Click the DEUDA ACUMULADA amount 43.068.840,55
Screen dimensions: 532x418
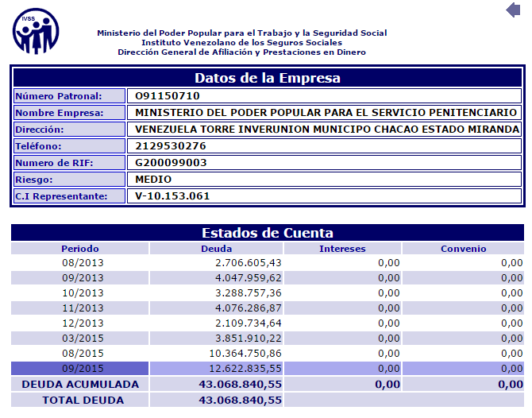point(241,384)
